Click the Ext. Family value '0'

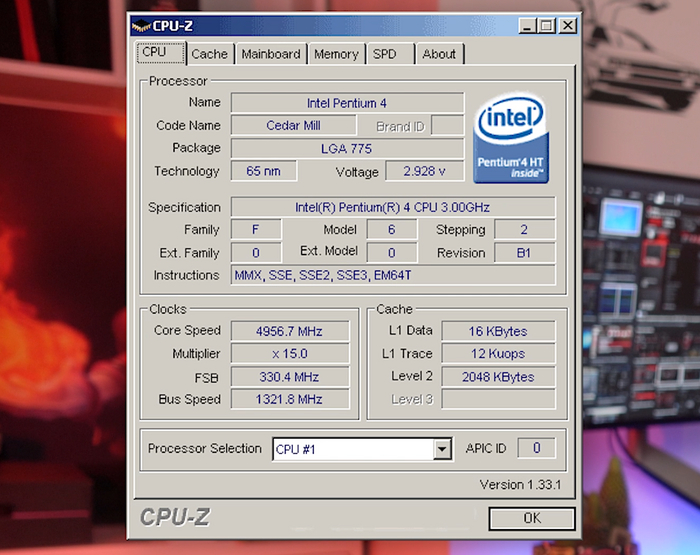point(256,253)
